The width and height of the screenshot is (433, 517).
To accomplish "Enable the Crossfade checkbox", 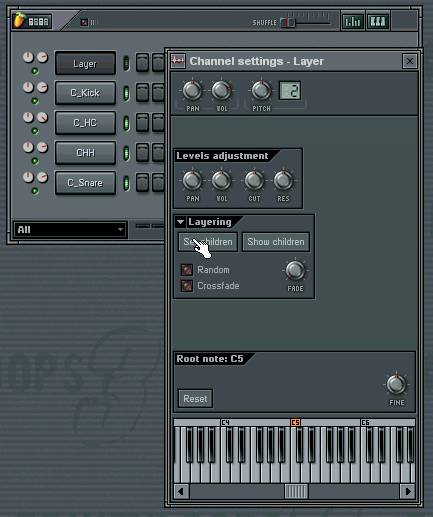I will point(187,286).
